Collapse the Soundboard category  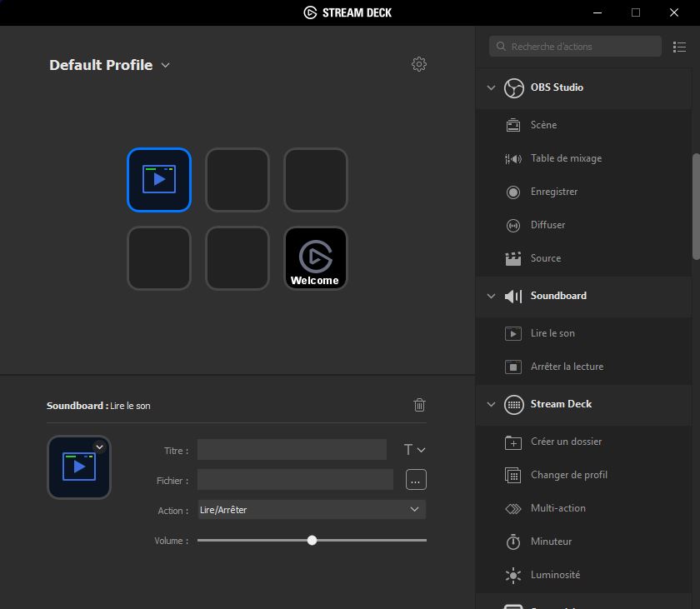tap(491, 296)
